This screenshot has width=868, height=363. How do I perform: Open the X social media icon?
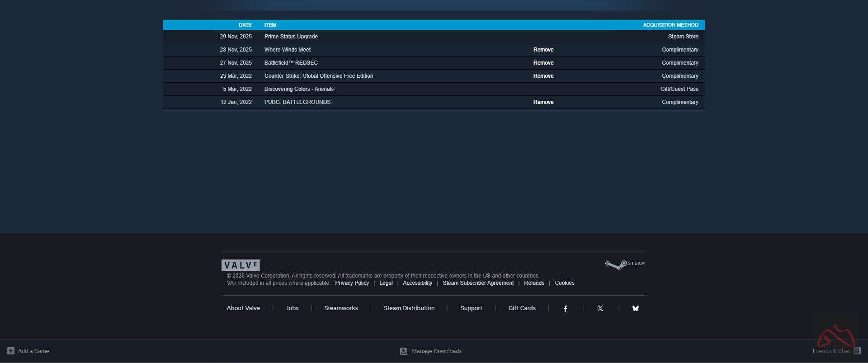click(x=600, y=308)
